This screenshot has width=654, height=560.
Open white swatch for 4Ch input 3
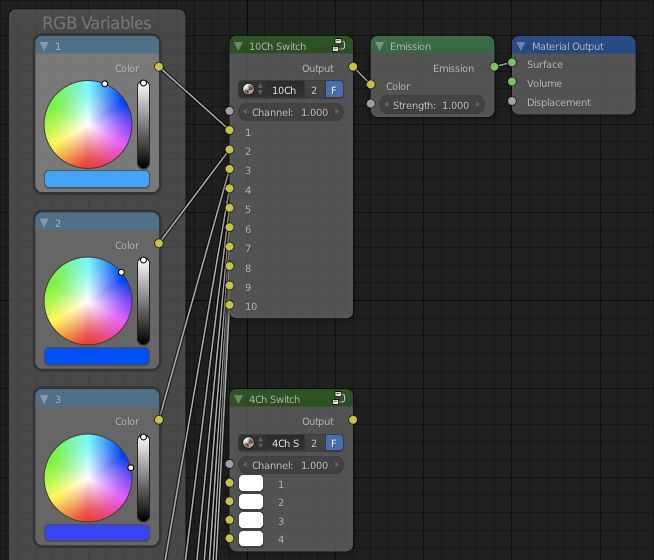coord(251,520)
